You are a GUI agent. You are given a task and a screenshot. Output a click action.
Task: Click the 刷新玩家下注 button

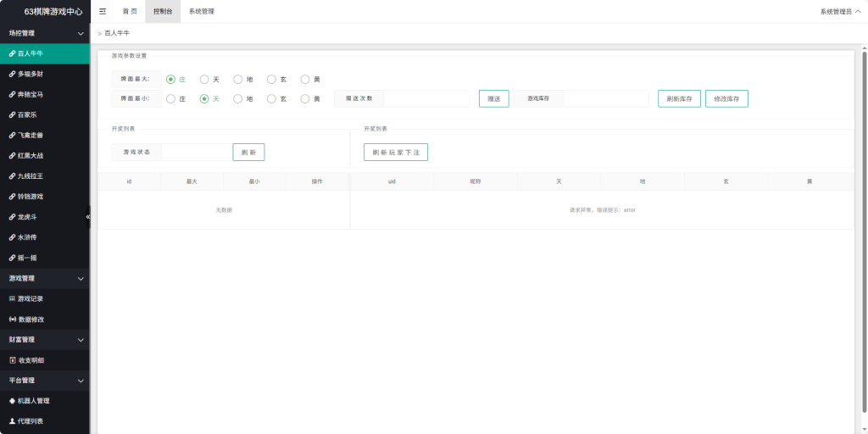click(x=396, y=153)
